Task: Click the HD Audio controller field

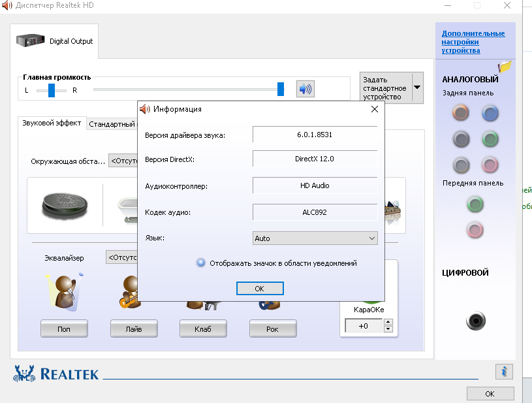Action: click(315, 185)
